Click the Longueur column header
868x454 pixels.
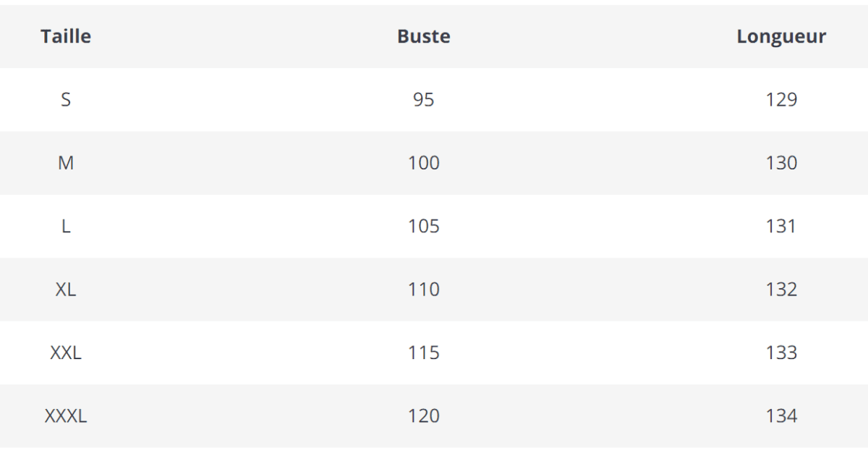[781, 36]
